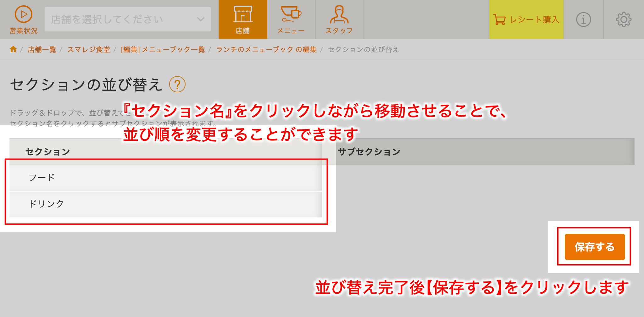This screenshot has height=317, width=644.
Task: Open the settings gear icon
Action: point(624,19)
